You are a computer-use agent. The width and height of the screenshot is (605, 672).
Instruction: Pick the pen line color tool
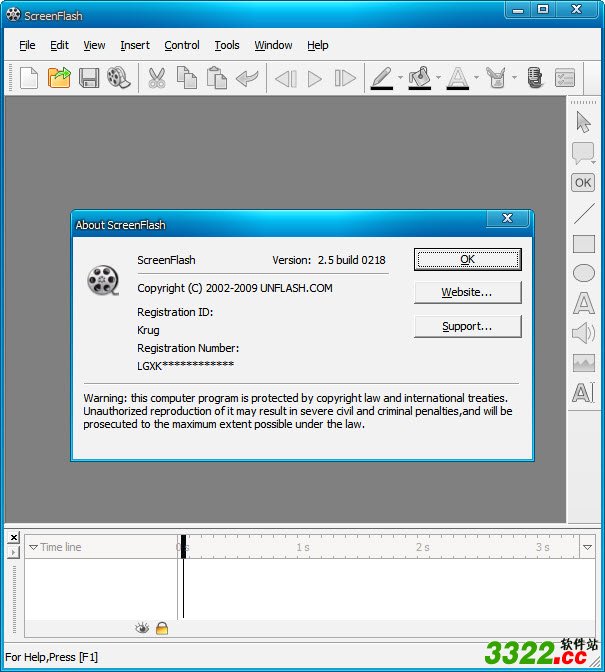click(381, 78)
